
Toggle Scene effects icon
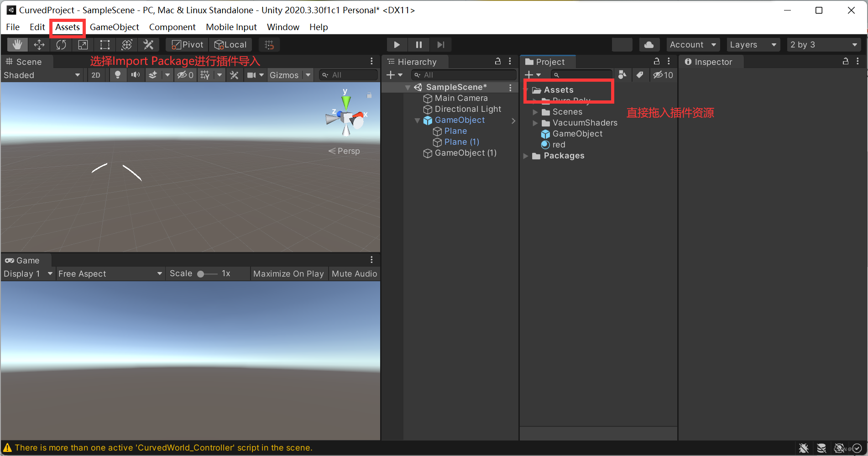153,75
